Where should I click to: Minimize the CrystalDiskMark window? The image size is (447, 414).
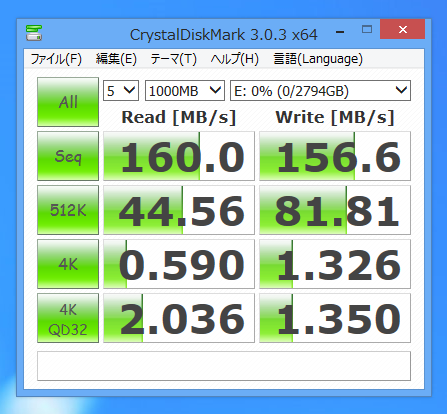click(340, 32)
